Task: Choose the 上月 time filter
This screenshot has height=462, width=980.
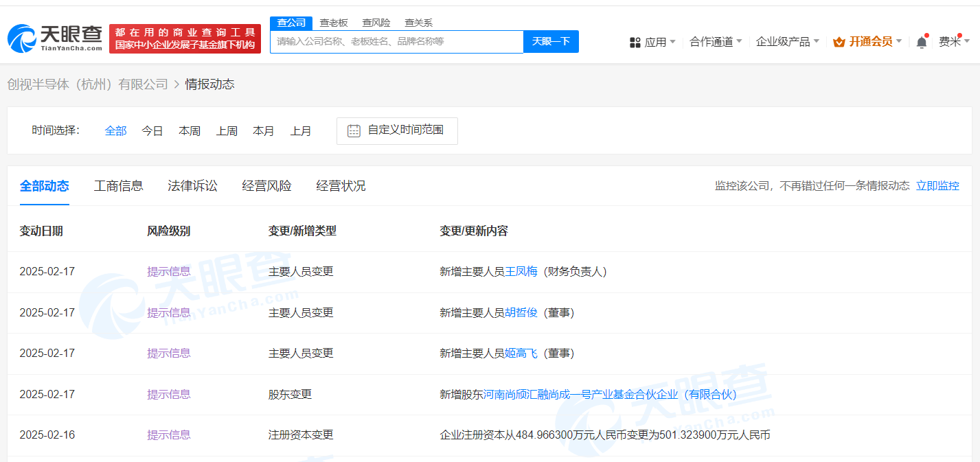Action: [301, 130]
